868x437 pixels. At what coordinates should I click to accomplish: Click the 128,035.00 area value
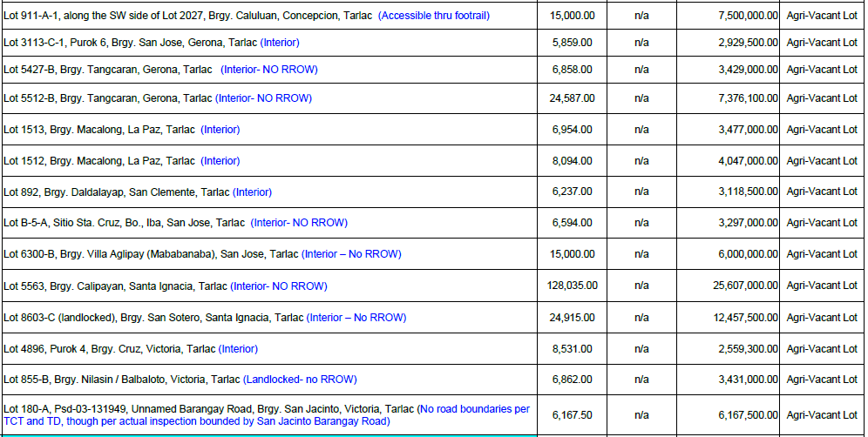[572, 286]
